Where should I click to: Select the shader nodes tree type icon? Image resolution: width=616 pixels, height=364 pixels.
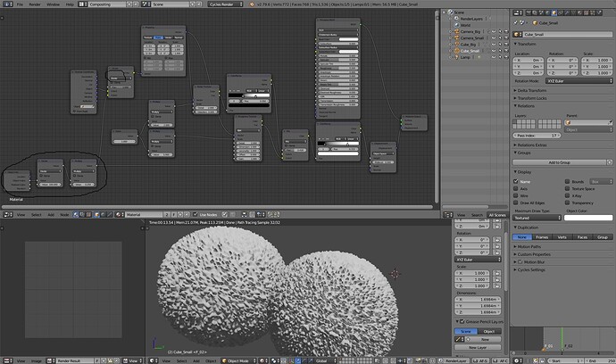click(76, 215)
